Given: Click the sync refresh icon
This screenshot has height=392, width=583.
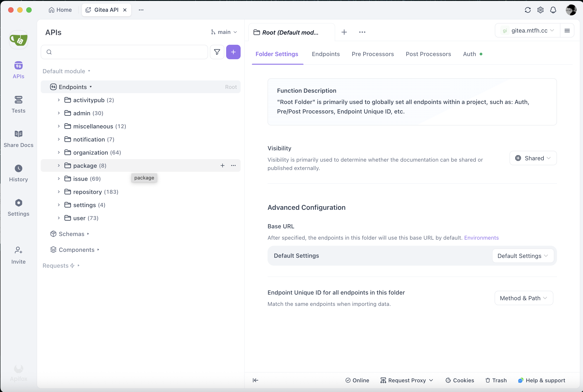Looking at the screenshot, I should (527, 10).
